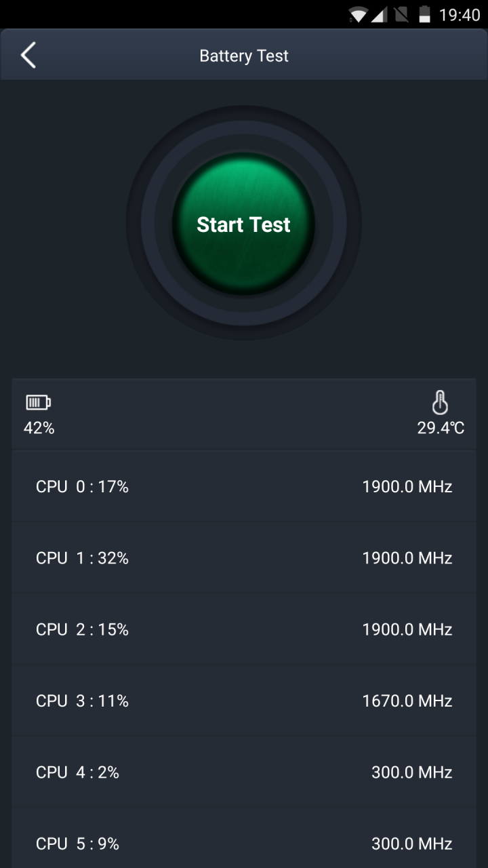Screen dimensions: 488x868
Task: Tap the 1670.0 MHz frequency value
Action: point(407,701)
